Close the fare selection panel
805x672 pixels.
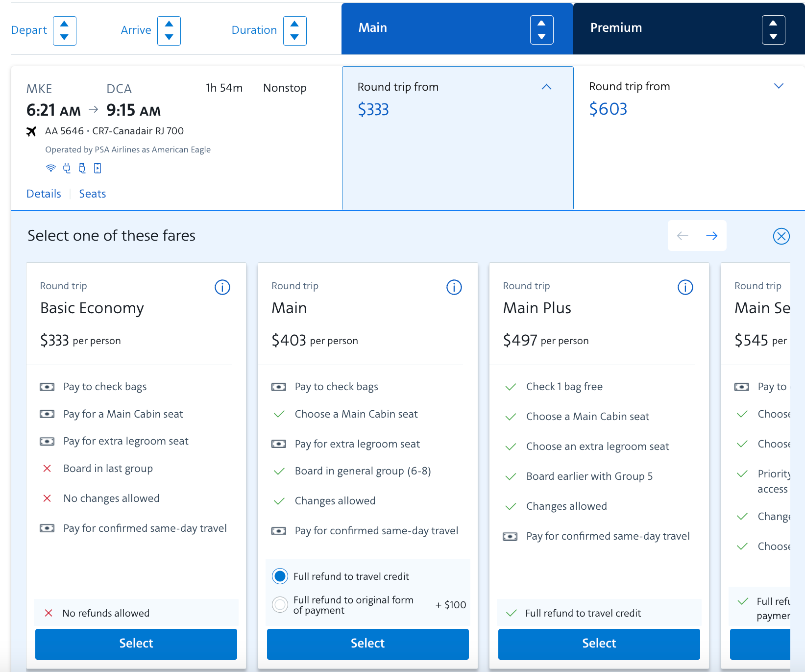pos(781,236)
